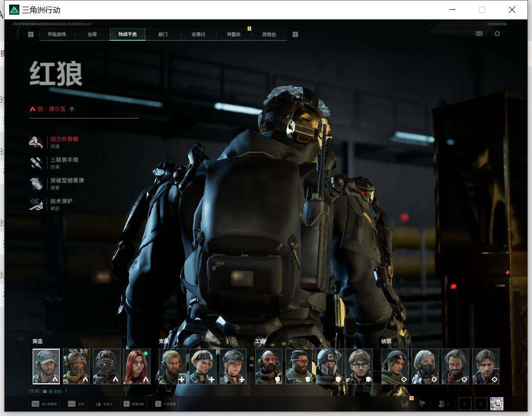Click the camera-icon button in bottom bar
Viewport: 532px width, 416px height.
click(x=104, y=404)
